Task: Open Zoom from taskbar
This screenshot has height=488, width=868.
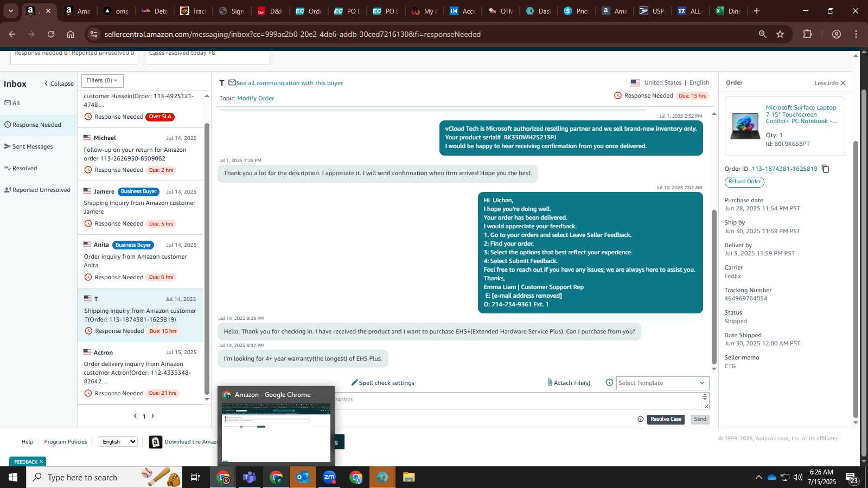Action: (329, 477)
